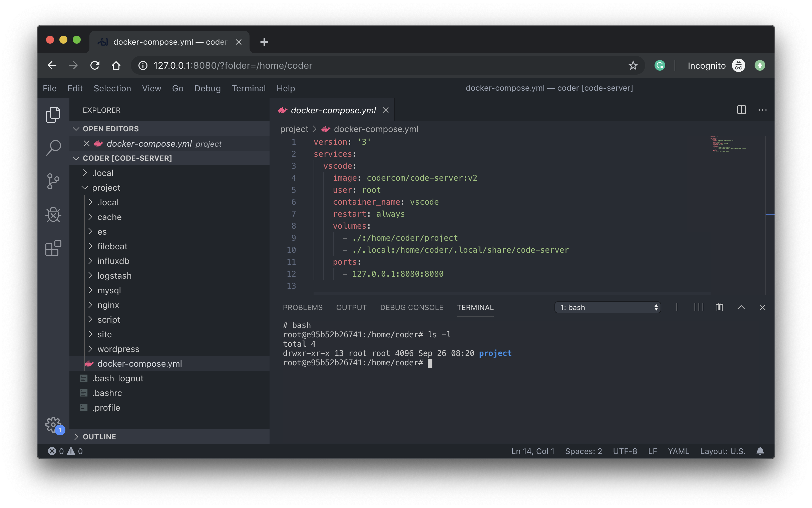This screenshot has height=508, width=812.
Task: Open the Search view in activity bar
Action: tap(53, 147)
